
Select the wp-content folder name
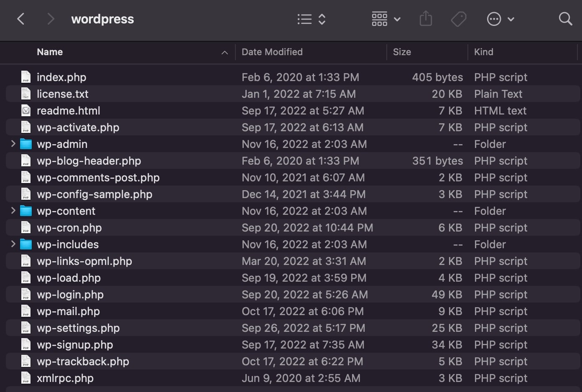tap(66, 211)
